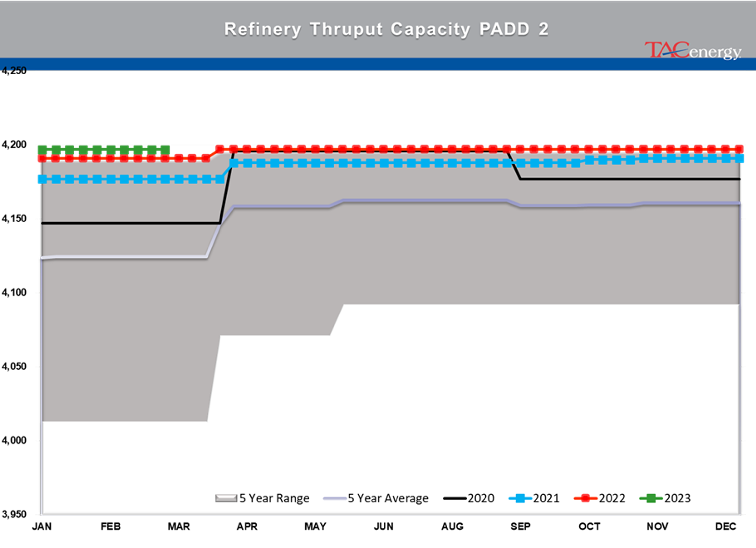Select the '2021' legend entry
The width and height of the screenshot is (756, 548).
[534, 498]
